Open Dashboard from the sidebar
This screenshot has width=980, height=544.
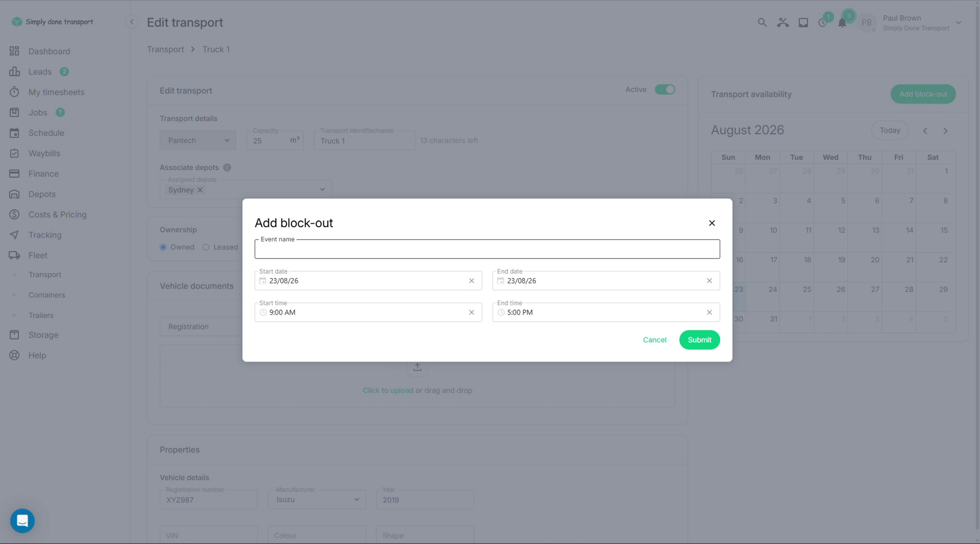[49, 52]
